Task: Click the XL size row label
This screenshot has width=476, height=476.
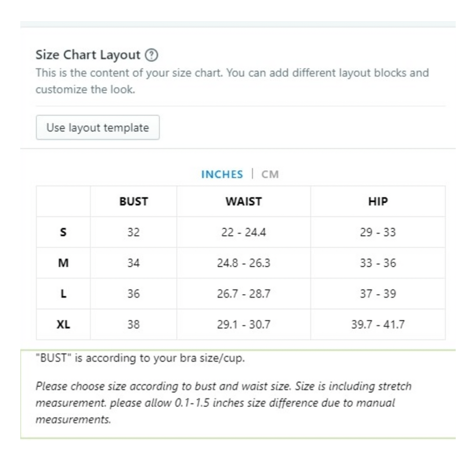Action: pyautogui.click(x=63, y=325)
